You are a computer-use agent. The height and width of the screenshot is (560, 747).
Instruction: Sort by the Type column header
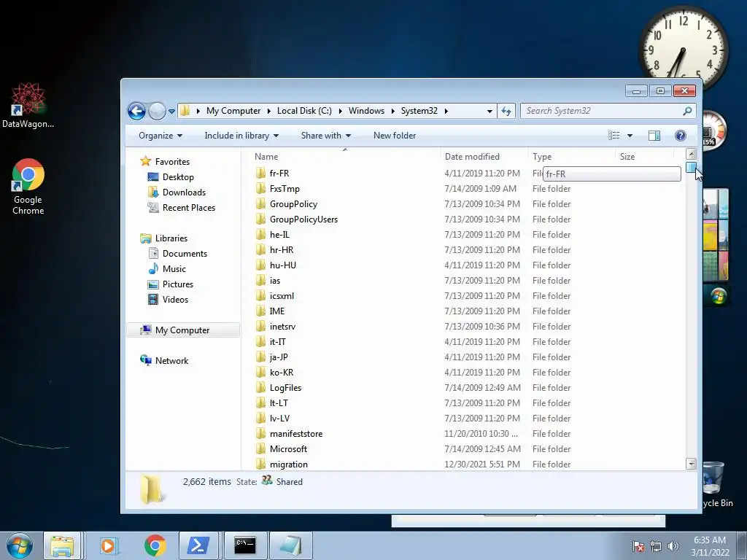tap(572, 157)
